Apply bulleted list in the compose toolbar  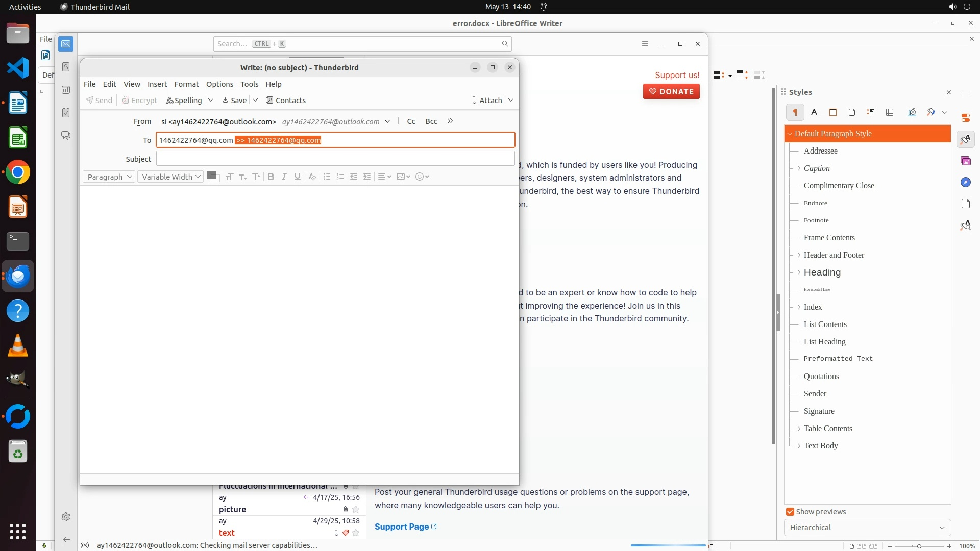pos(327,177)
